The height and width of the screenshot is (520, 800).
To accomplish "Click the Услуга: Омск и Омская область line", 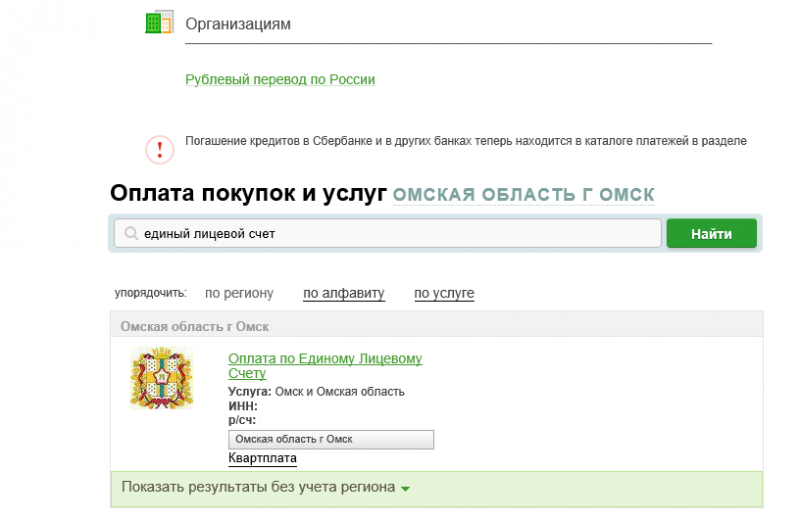I will 316,392.
